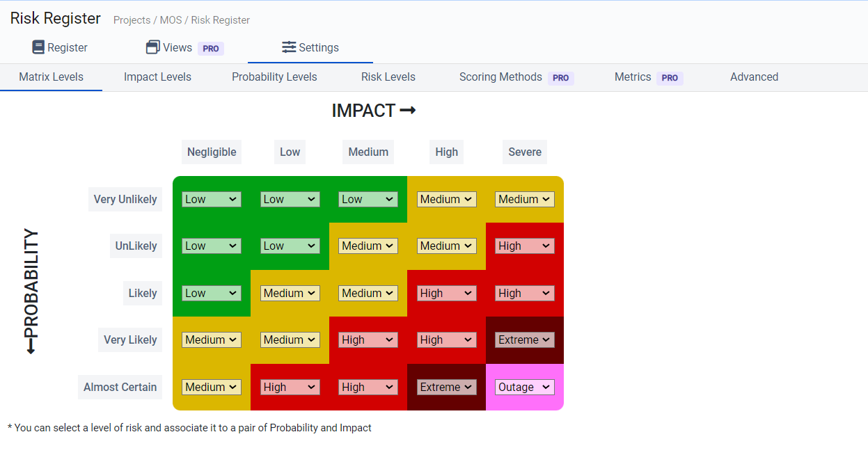This screenshot has width=868, height=455.
Task: Open the Extreme dropdown under High impact
Action: (446, 387)
